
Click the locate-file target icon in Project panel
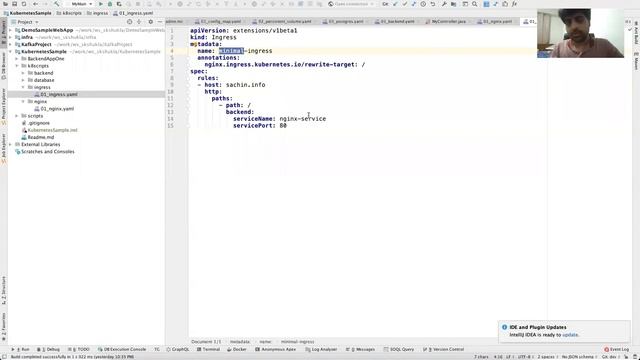tap(129, 22)
